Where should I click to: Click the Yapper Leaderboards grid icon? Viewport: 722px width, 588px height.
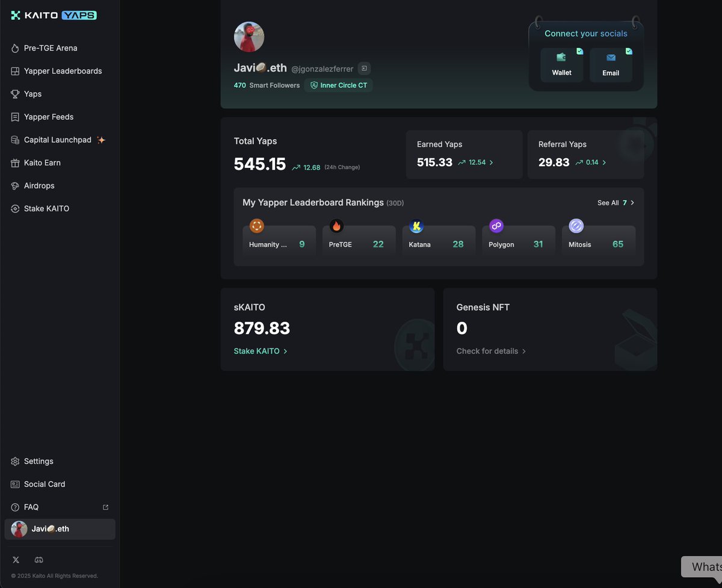click(15, 71)
